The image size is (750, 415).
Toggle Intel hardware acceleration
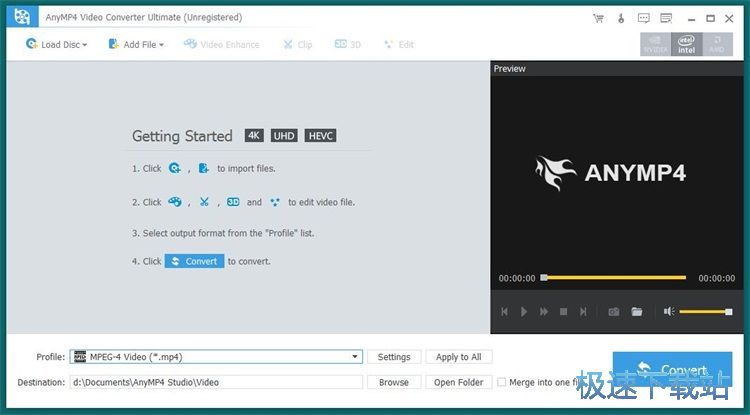pyautogui.click(x=686, y=44)
